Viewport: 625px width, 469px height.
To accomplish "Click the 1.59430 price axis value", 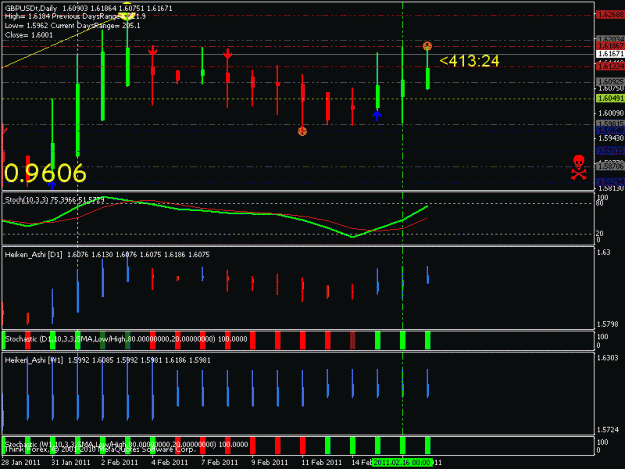I will 611,138.
